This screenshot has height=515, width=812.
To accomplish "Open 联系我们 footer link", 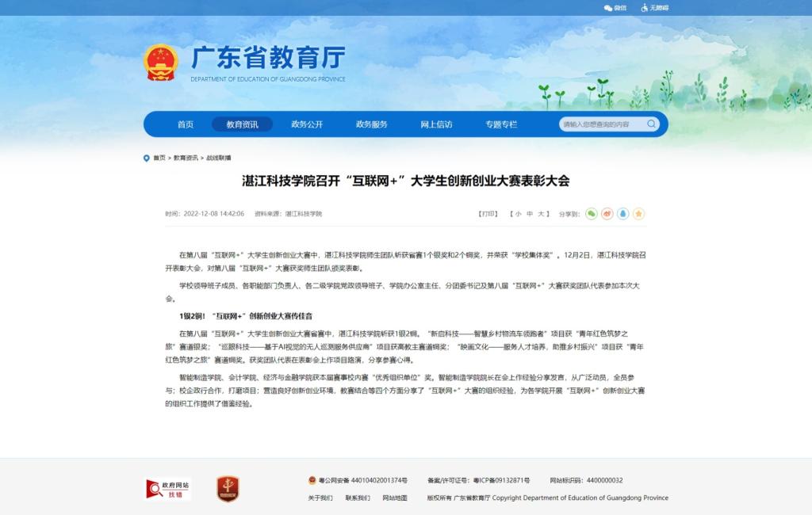I will [x=358, y=498].
